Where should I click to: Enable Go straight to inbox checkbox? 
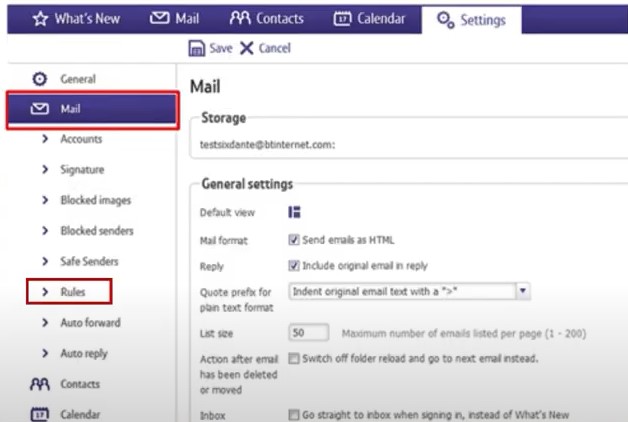pyautogui.click(x=294, y=414)
